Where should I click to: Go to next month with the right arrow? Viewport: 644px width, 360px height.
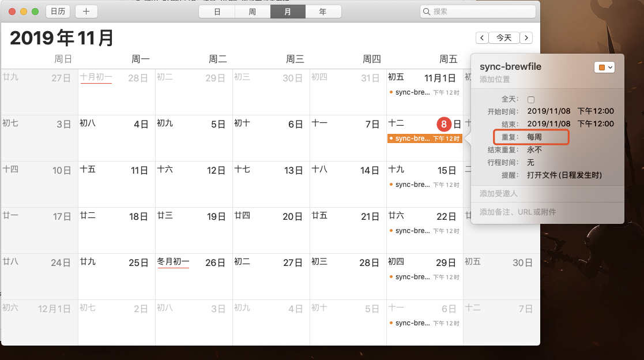coord(526,37)
